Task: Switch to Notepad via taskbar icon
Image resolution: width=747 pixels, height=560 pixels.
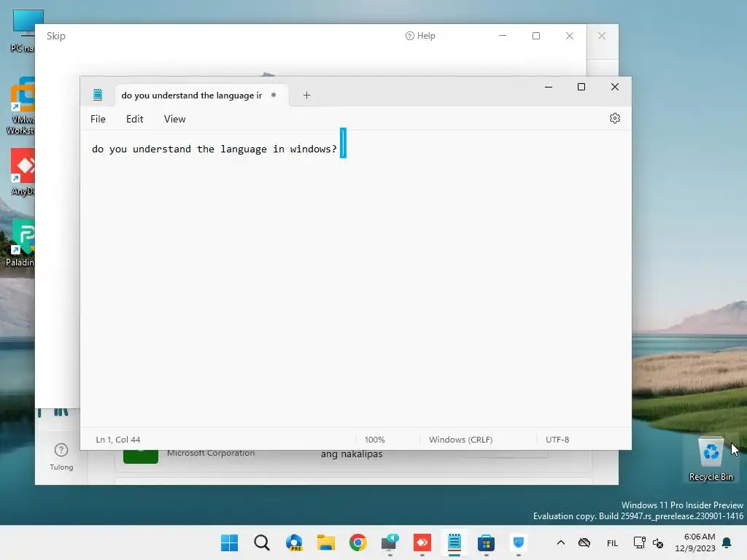Action: [x=454, y=542]
